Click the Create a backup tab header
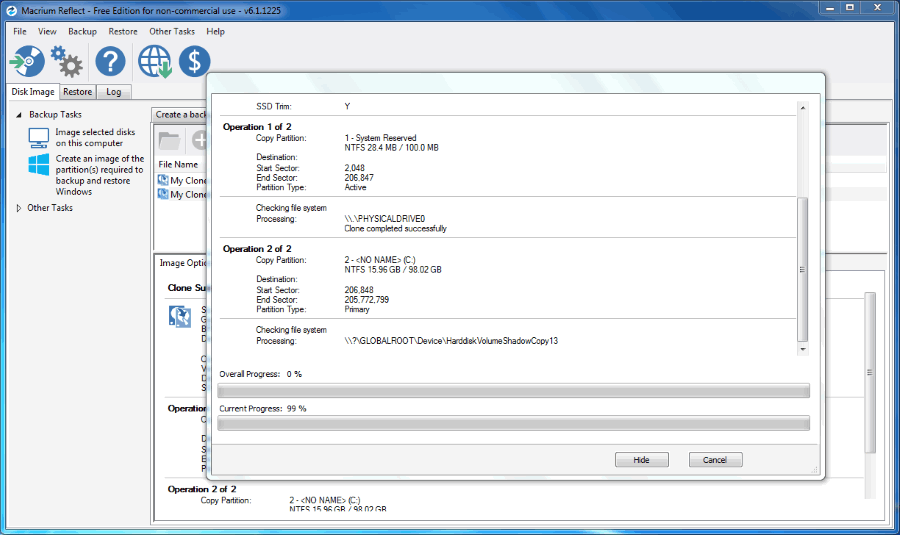The width and height of the screenshot is (900, 535). [181, 115]
